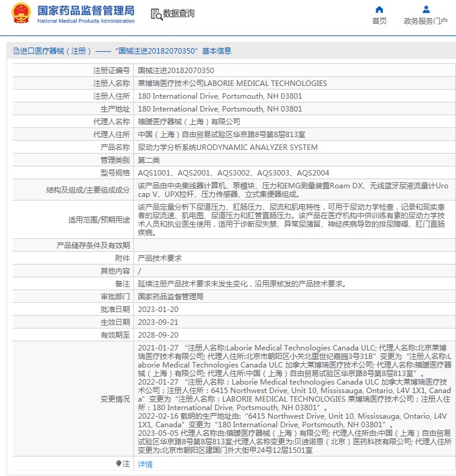
Task: Select the 2021-01-27 change record entry
Action: pyautogui.click(x=295, y=360)
